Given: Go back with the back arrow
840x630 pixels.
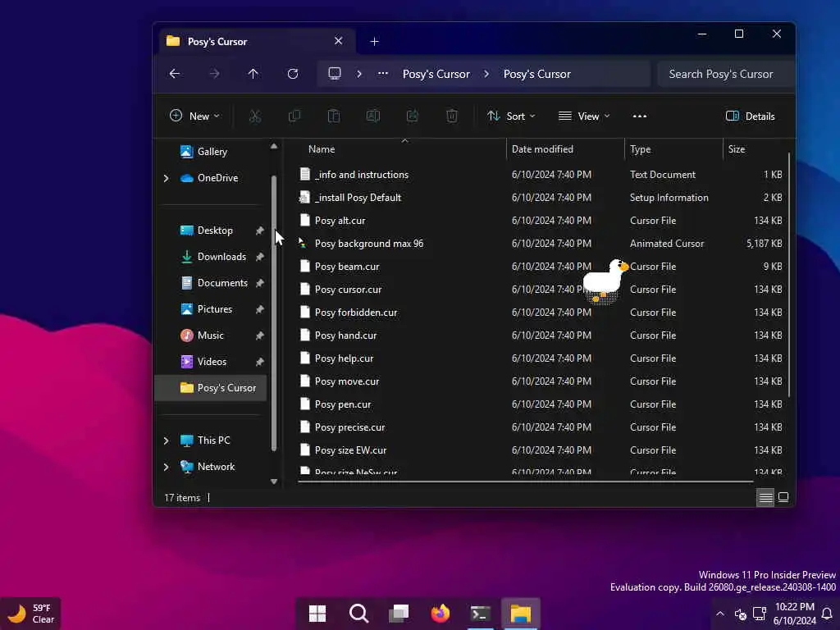Looking at the screenshot, I should [175, 74].
